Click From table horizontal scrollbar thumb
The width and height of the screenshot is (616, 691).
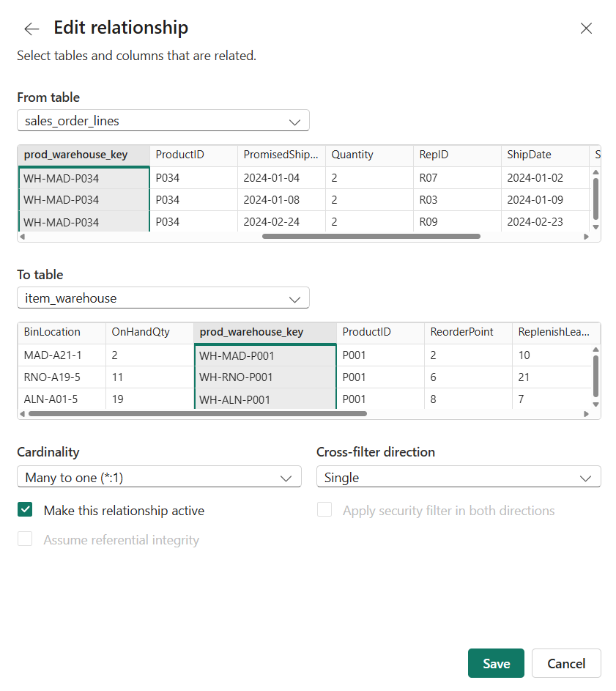371,237
